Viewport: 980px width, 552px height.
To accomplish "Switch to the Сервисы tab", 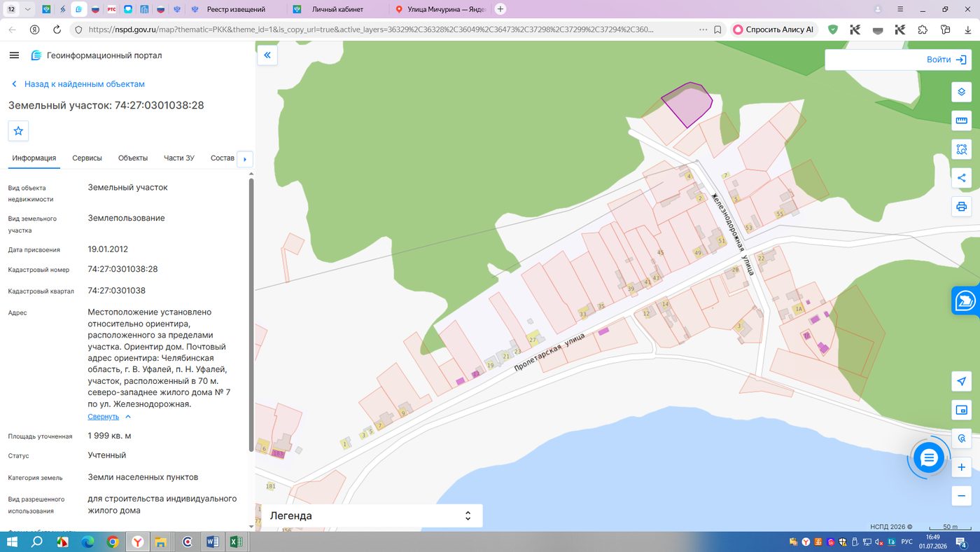I will coord(87,158).
